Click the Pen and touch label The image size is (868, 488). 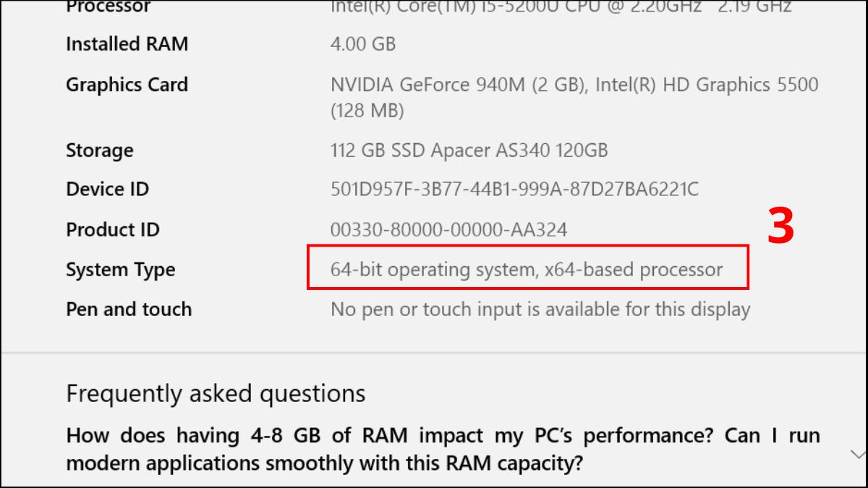[x=128, y=309]
